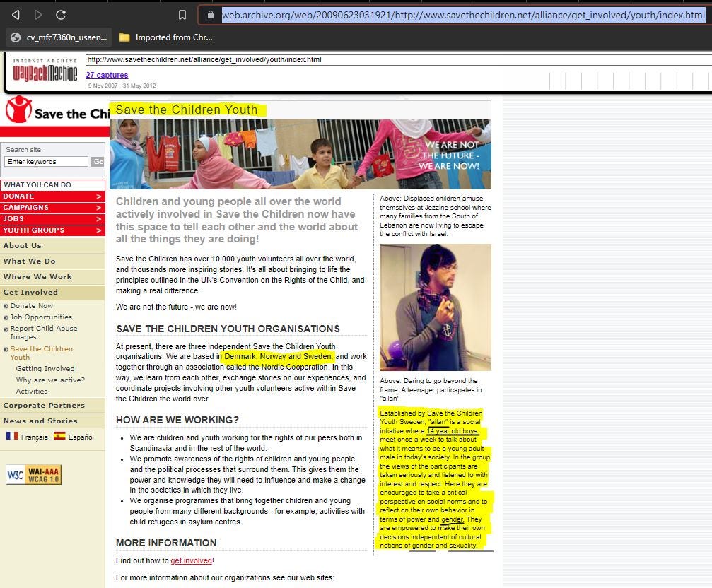This screenshot has height=588, width=712.
Task: Open the JOBS menu item
Action: [x=52, y=219]
